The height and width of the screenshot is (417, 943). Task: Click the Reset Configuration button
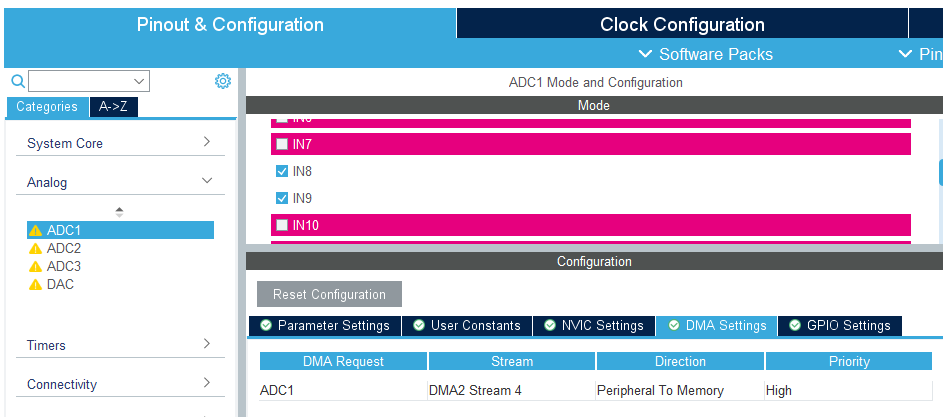tap(329, 294)
